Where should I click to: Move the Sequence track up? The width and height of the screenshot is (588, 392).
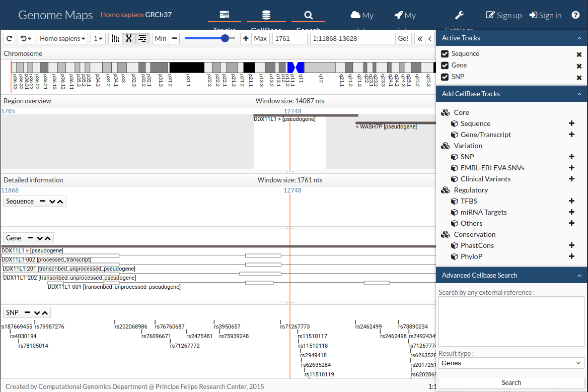point(60,202)
